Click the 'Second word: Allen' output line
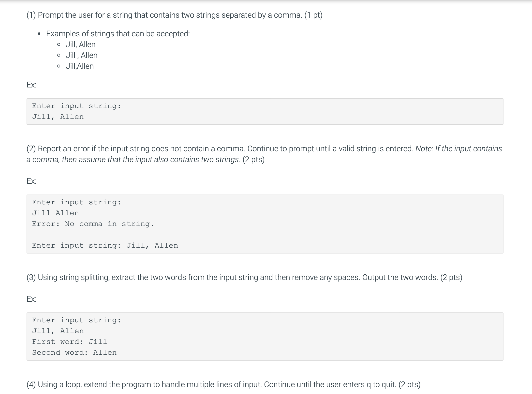The image size is (532, 394). pos(74,352)
